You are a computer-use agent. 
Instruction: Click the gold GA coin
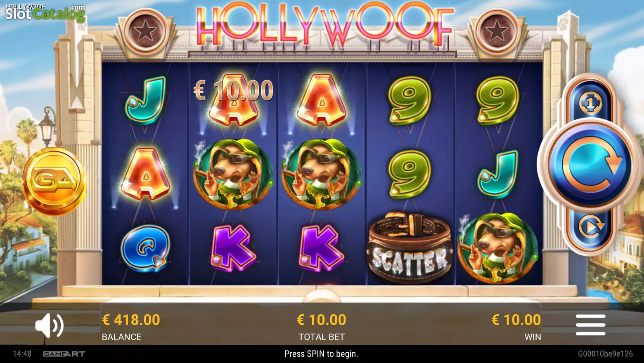[x=54, y=181]
